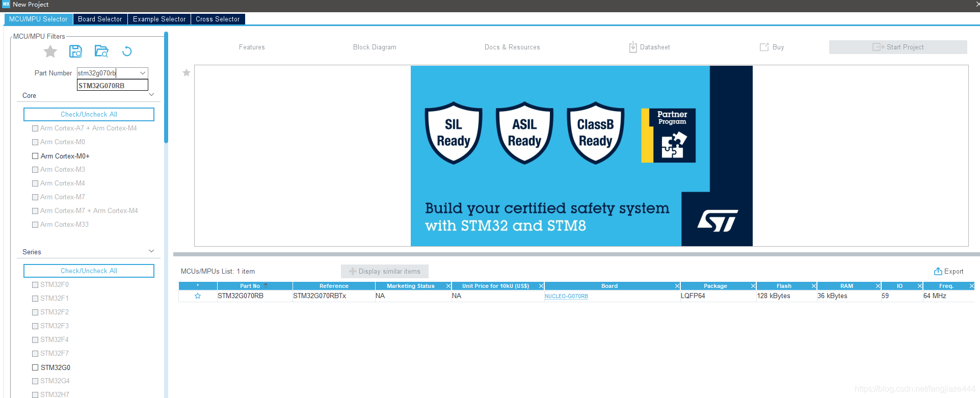Screen dimensions: 980x398
Task: Toggle Arm Cortex-M7 + Arm Cortex-M4 checkbox
Action: [35, 211]
